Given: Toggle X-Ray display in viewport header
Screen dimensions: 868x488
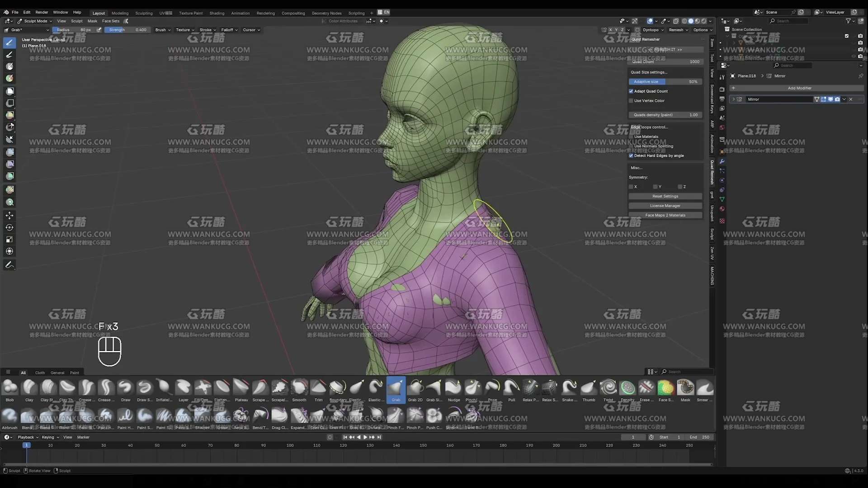Looking at the screenshot, I should (675, 21).
